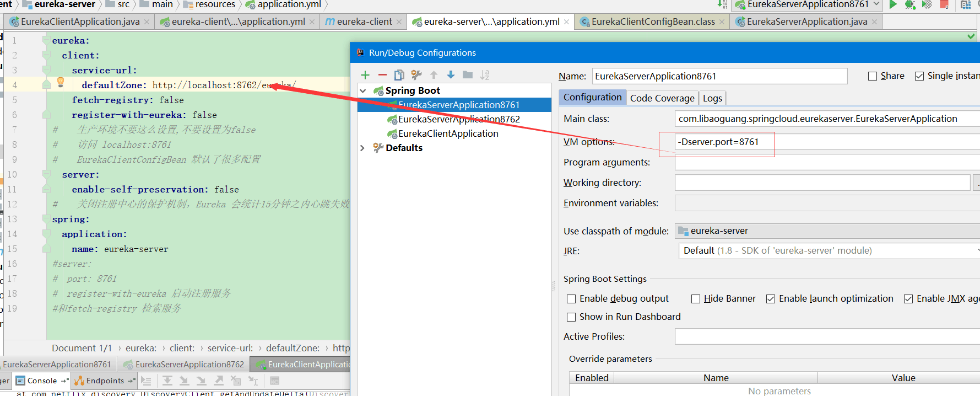Start debugging with the bug icon

tap(910, 4)
